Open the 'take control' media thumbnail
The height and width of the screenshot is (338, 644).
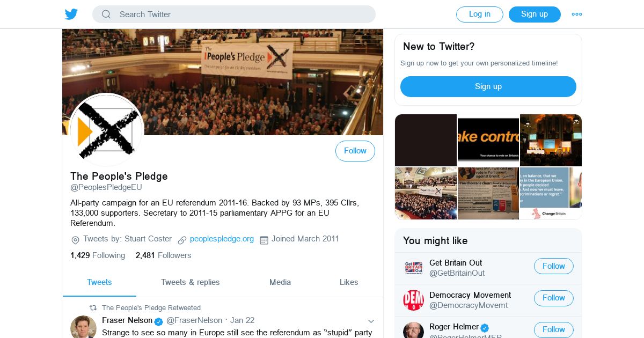(488, 140)
